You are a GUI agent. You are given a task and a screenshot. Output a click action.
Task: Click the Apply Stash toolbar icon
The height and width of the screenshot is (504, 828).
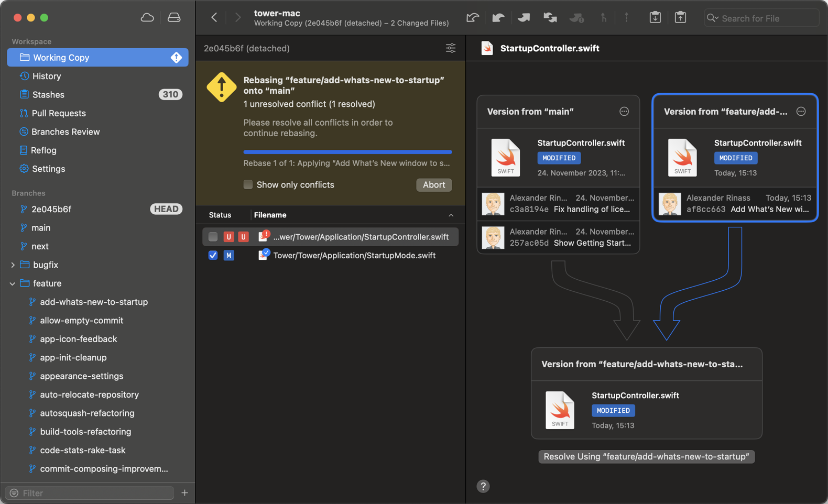click(680, 18)
